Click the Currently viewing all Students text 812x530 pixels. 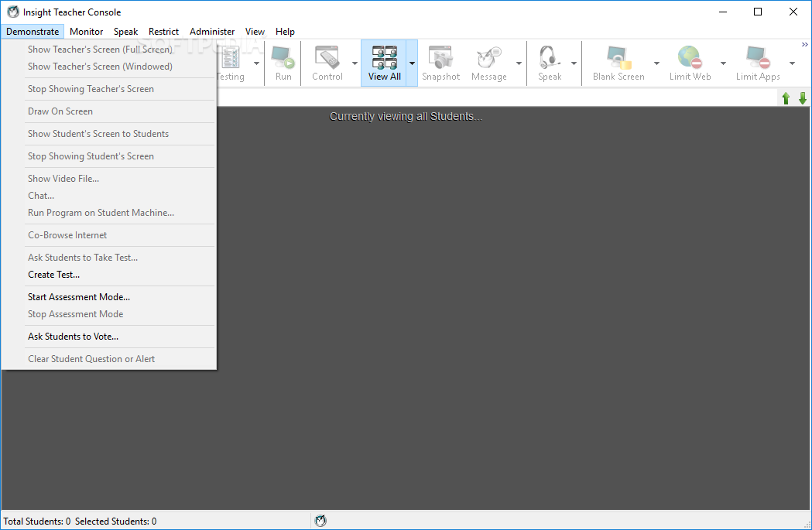point(406,117)
